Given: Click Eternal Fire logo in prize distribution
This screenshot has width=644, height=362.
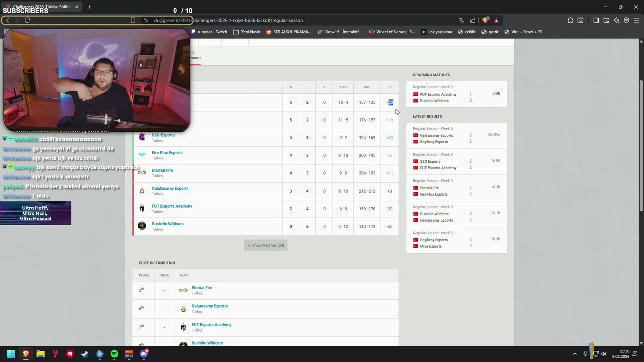Looking at the screenshot, I should tap(183, 290).
